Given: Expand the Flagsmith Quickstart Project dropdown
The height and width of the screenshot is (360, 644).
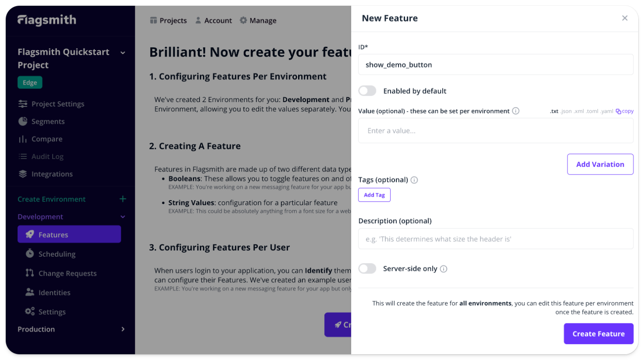Looking at the screenshot, I should coord(123,53).
